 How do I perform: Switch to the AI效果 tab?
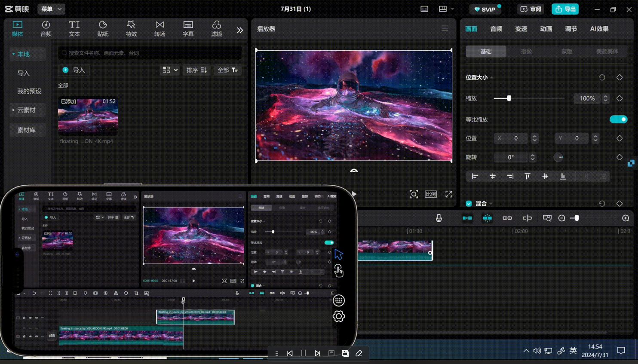599,29
